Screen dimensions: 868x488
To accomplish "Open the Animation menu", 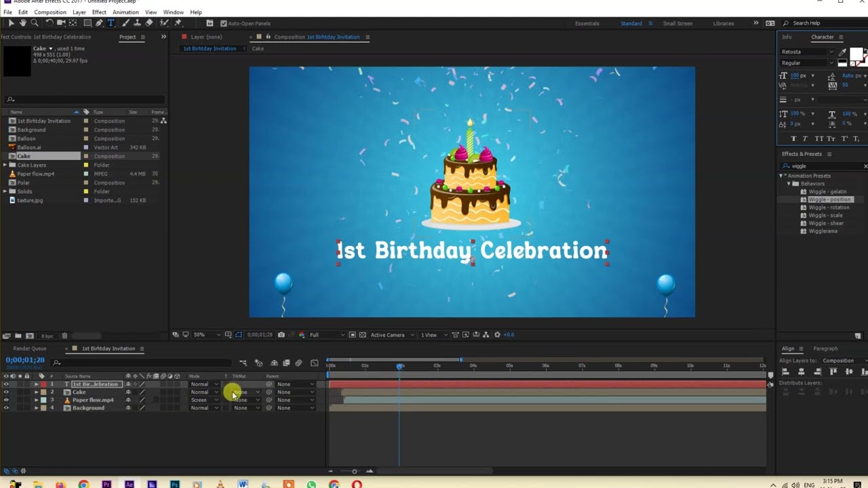I will tap(125, 12).
